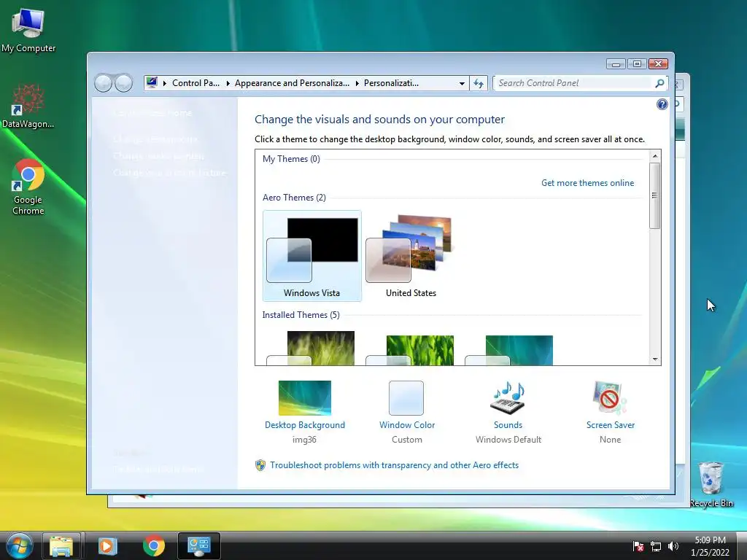This screenshot has height=560, width=747.
Task: Open the DataWagon desktop shortcut
Action: pyautogui.click(x=28, y=106)
